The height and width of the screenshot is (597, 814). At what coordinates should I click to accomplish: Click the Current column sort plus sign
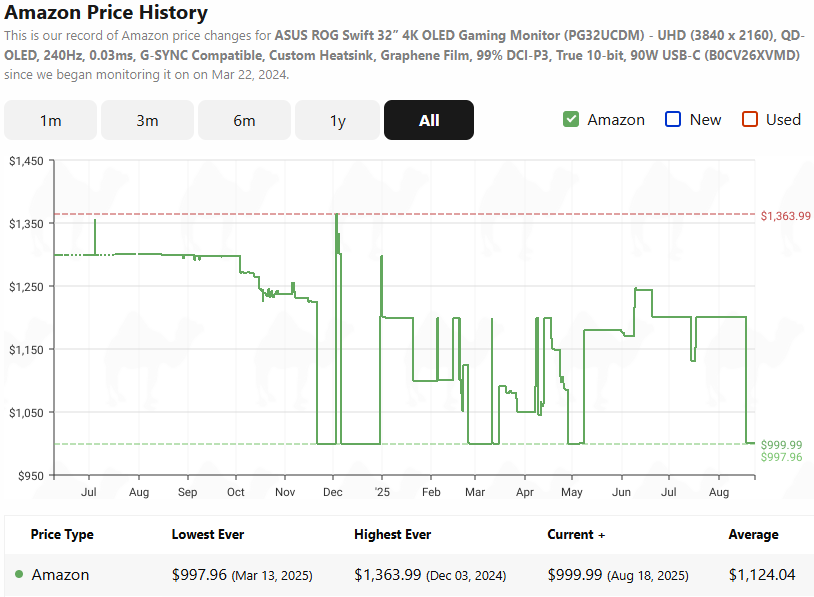pyautogui.click(x=601, y=535)
